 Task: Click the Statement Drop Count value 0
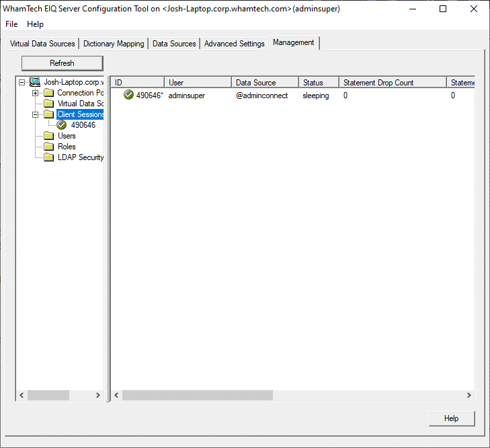(x=345, y=96)
